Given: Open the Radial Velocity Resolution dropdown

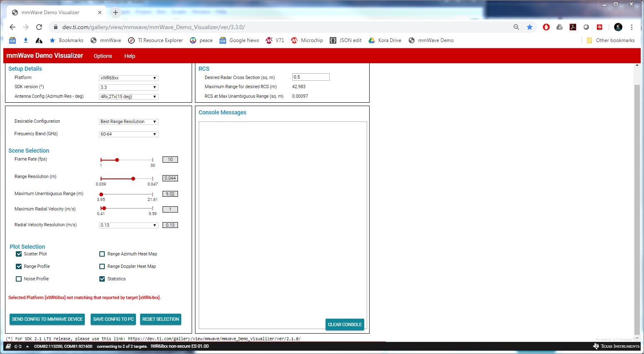Looking at the screenshot, I should pos(128,225).
